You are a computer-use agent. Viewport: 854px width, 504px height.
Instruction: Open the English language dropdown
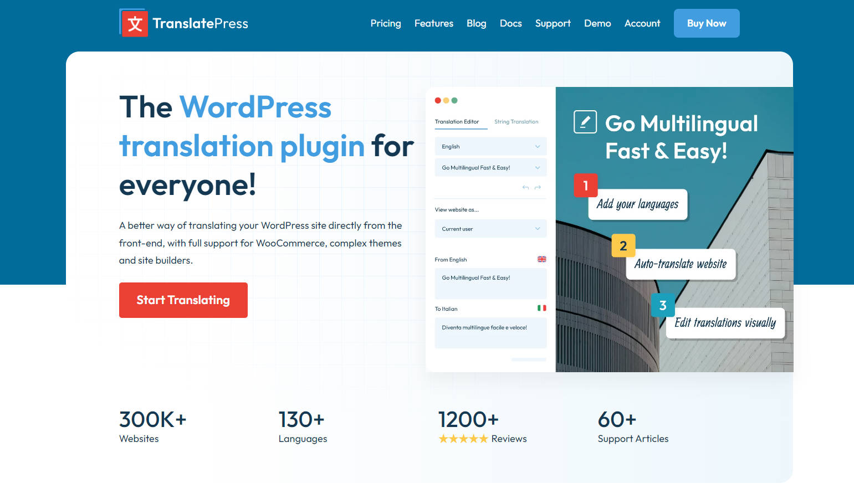click(490, 146)
